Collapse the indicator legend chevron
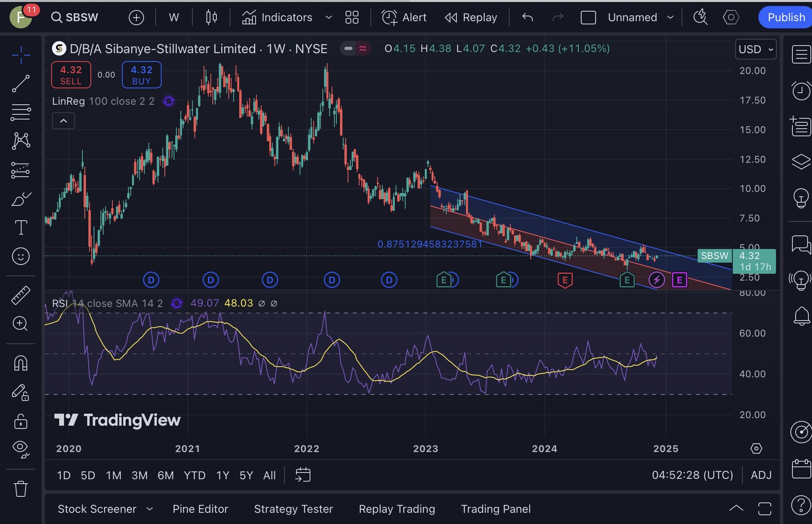This screenshot has height=524, width=812. click(x=63, y=121)
